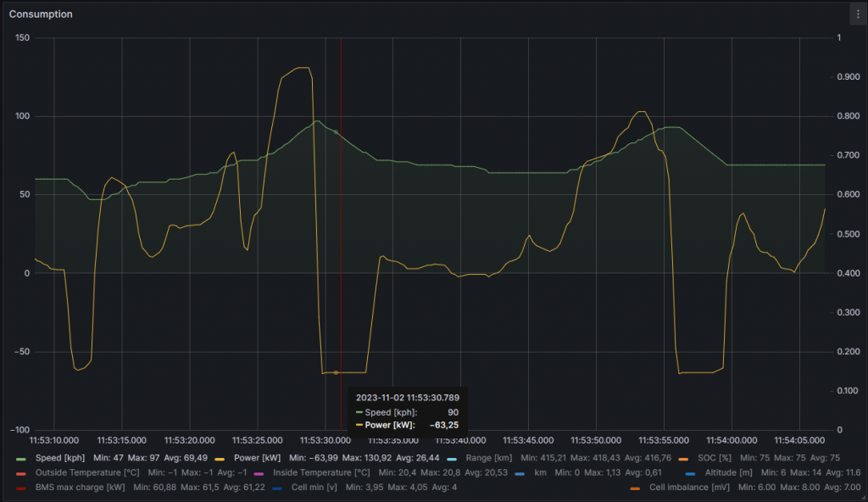Image resolution: width=868 pixels, height=502 pixels.
Task: Click the tooltip Power [kW] value −63,25
Action: pyautogui.click(x=444, y=425)
